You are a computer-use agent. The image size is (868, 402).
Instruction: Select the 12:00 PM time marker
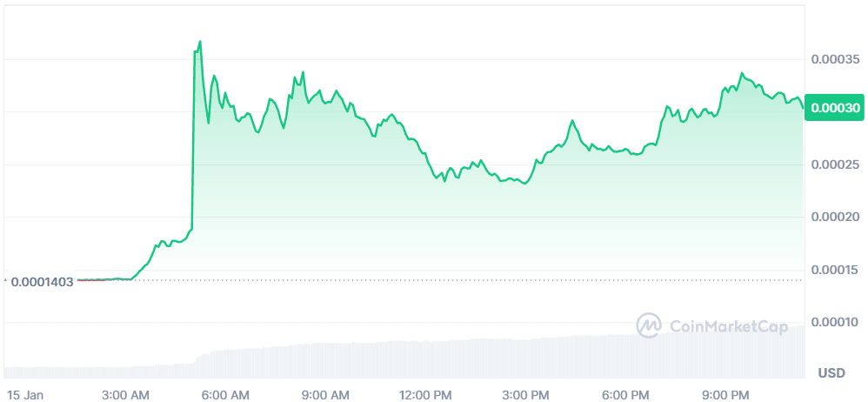point(427,395)
